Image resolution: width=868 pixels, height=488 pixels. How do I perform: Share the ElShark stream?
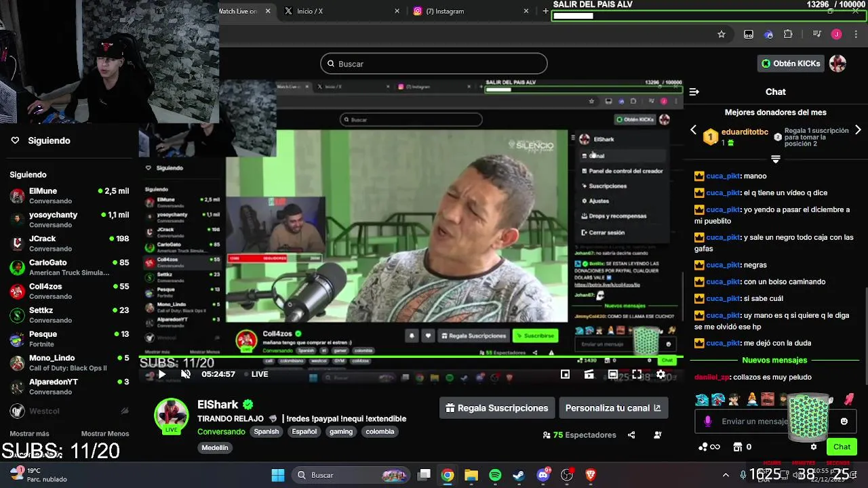[631, 435]
